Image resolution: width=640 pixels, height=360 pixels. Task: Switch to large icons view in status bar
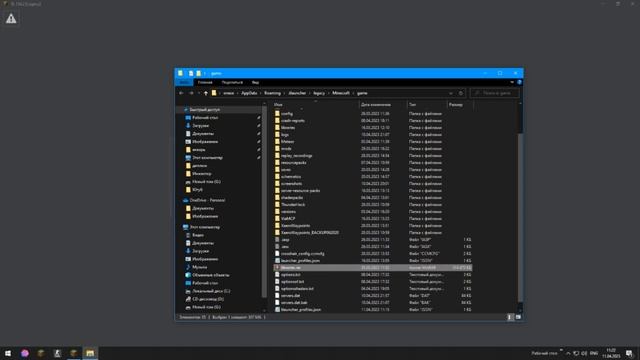(518, 317)
